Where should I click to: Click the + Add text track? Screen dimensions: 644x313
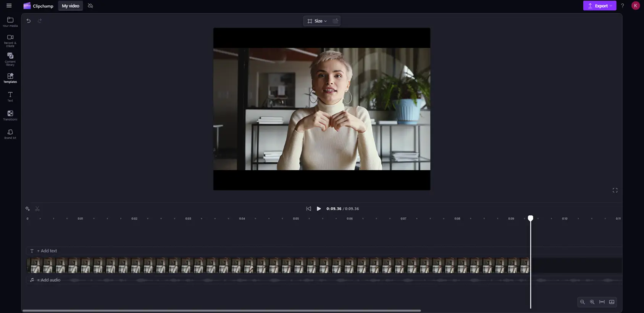47,251
